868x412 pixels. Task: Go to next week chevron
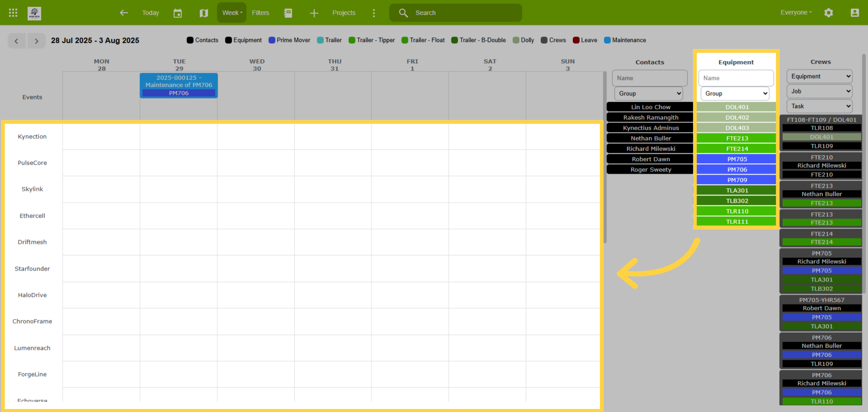click(36, 41)
